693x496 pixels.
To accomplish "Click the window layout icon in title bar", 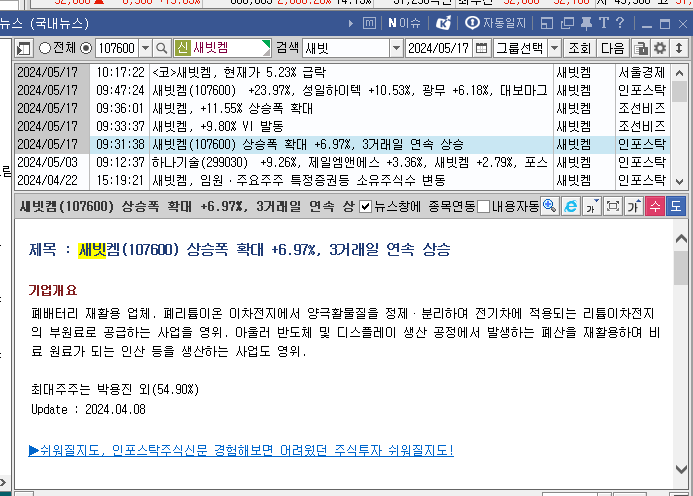I will point(547,23).
